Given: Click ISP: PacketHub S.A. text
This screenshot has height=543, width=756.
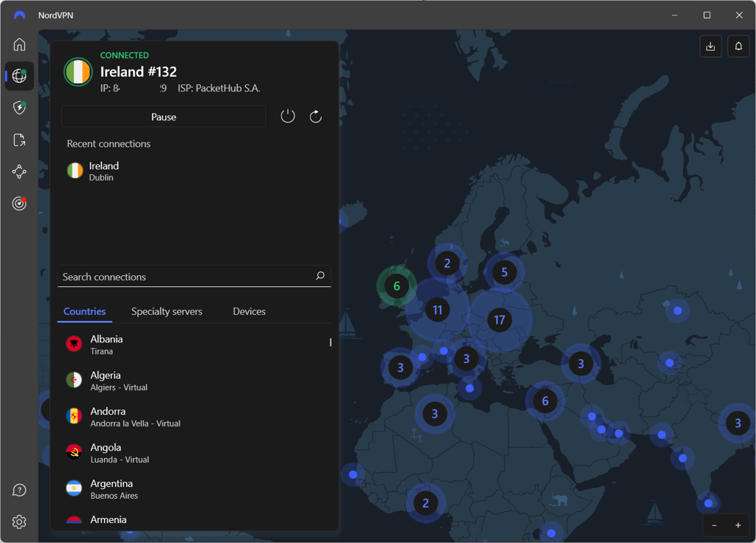Looking at the screenshot, I should point(219,89).
